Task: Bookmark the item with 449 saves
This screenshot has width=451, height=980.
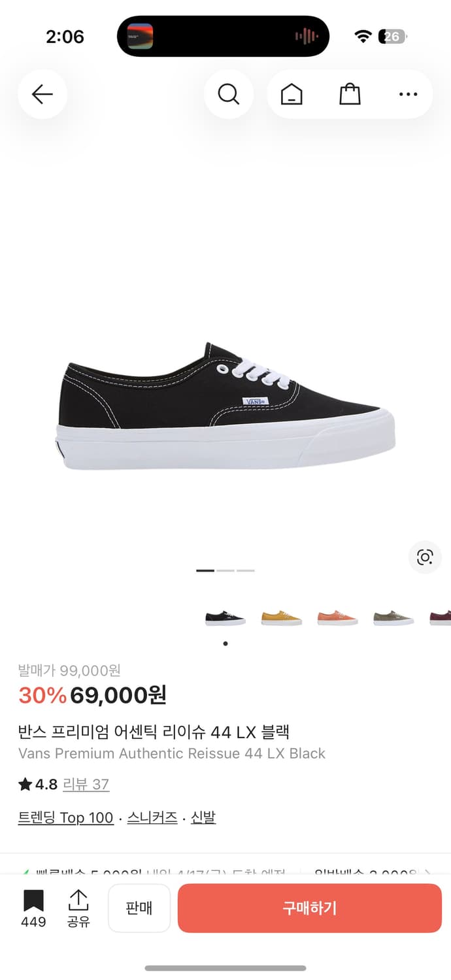Action: tap(33, 907)
